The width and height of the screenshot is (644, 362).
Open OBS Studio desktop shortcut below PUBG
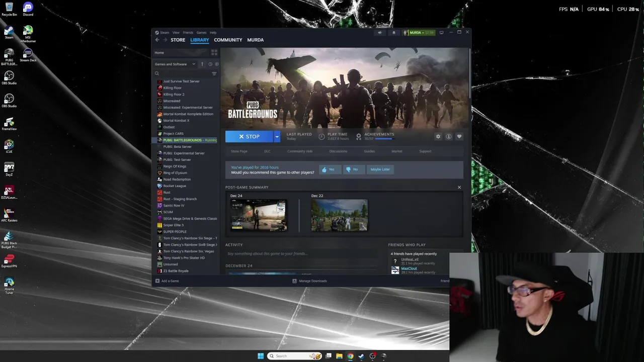point(9,77)
